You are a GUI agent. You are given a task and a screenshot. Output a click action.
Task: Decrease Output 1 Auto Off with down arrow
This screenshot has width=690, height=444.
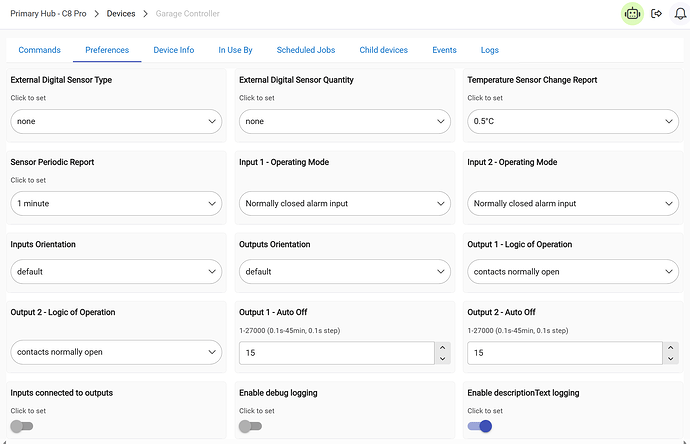click(443, 358)
